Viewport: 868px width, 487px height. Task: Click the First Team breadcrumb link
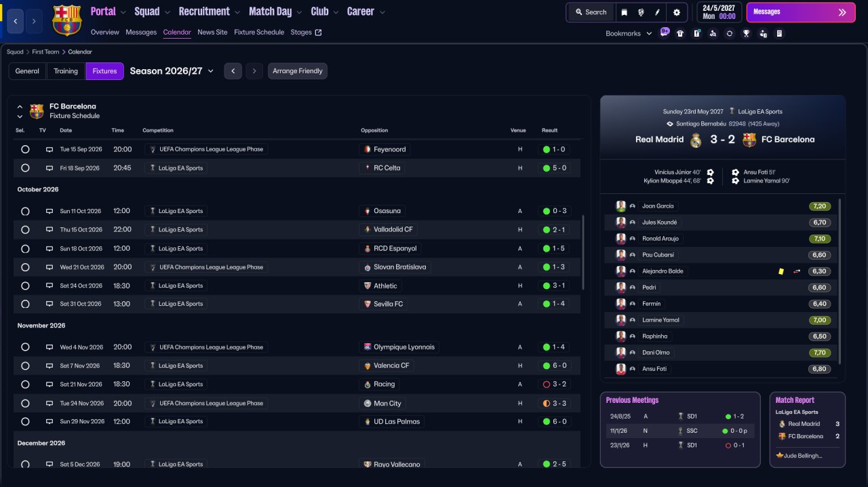pos(45,52)
